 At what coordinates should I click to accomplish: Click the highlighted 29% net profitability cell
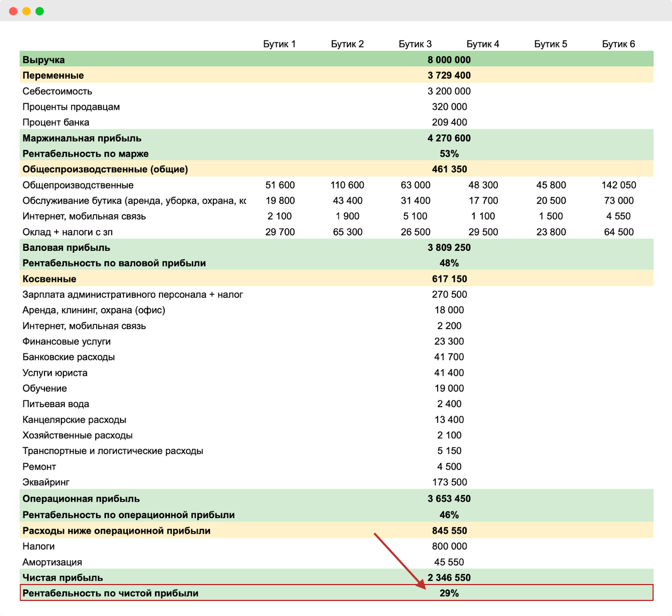coord(449,593)
